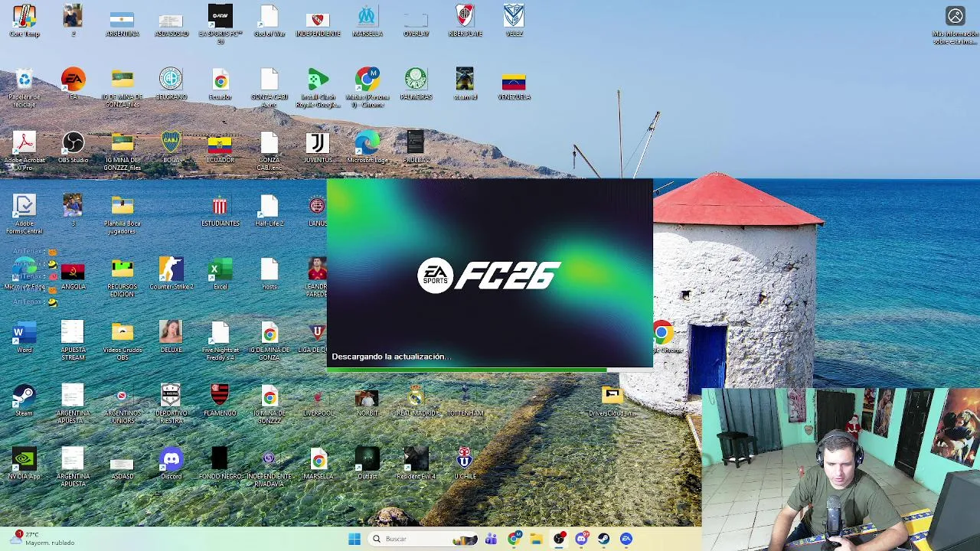Open Install Clash Royale Google Play shortcut
Viewport: 980px width, 551px height.
(318, 88)
